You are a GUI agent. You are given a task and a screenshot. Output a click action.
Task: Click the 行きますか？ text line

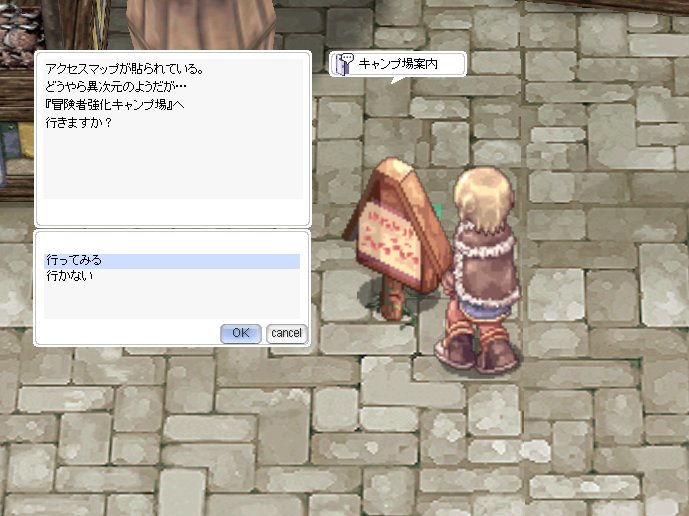[79, 123]
